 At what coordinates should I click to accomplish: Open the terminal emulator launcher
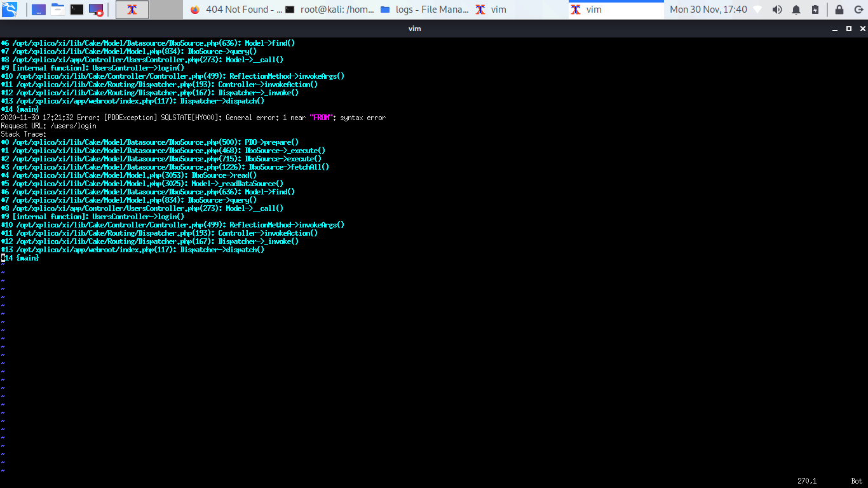(x=77, y=10)
